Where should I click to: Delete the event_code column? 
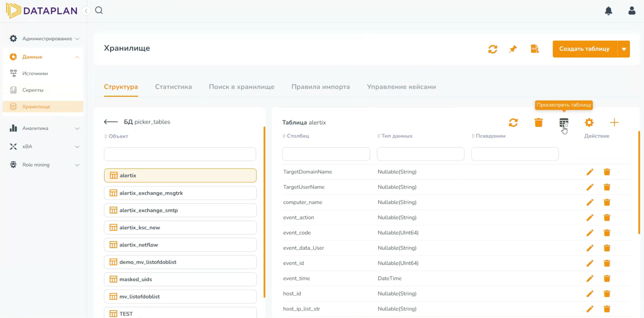(x=607, y=233)
